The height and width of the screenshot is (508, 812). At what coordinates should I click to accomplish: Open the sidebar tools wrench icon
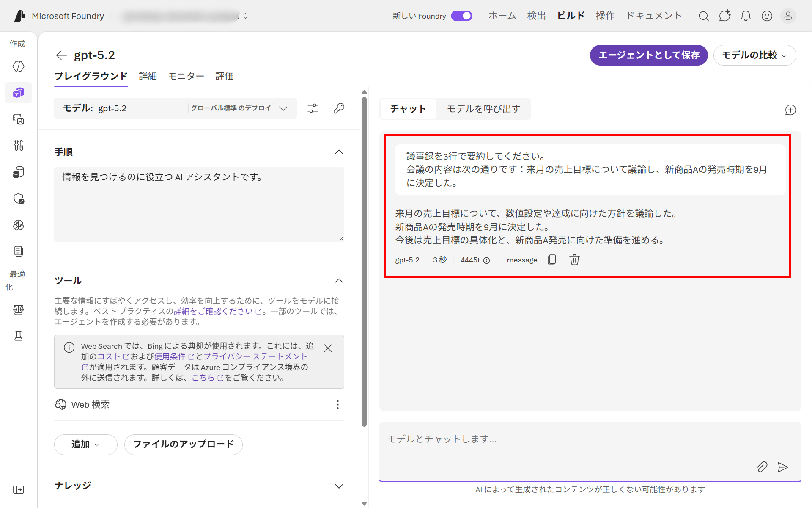point(19,146)
